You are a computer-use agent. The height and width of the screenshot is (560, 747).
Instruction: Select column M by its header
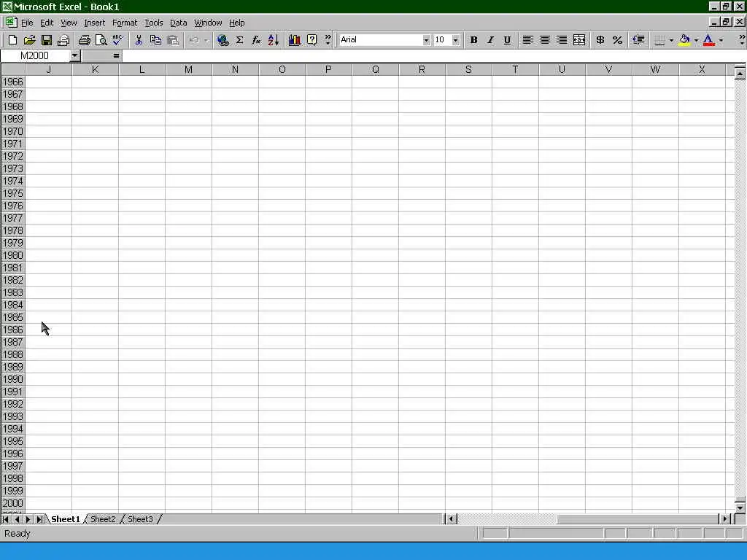(189, 69)
